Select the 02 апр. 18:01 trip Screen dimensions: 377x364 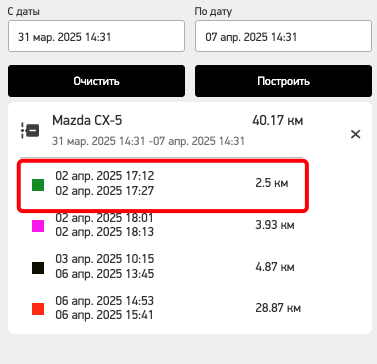coord(163,225)
